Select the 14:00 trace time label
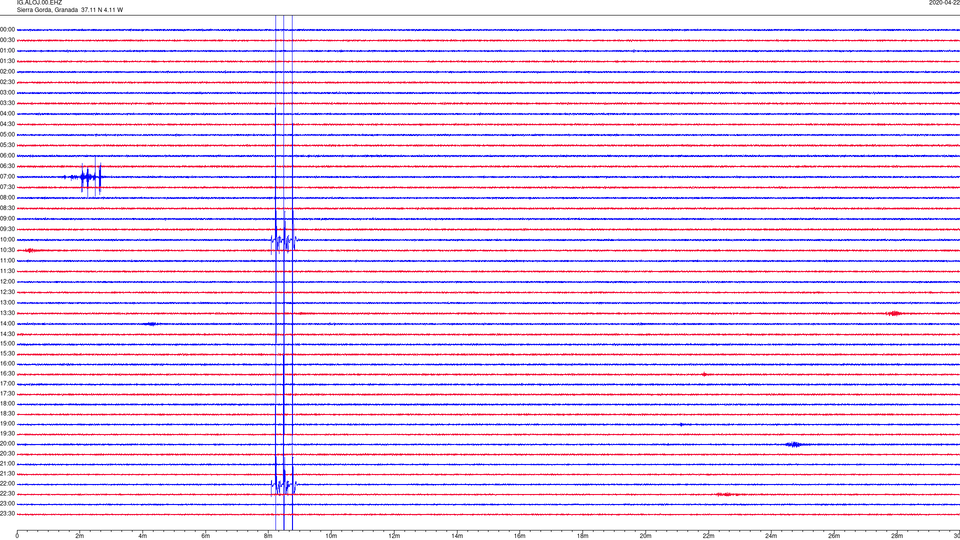This screenshot has height=540, width=960. pos(7,324)
